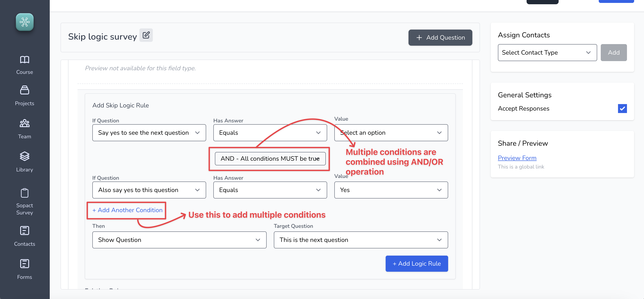Go to Contacts in the sidebar menu
Screen dimensions: 644x299
click(24, 244)
